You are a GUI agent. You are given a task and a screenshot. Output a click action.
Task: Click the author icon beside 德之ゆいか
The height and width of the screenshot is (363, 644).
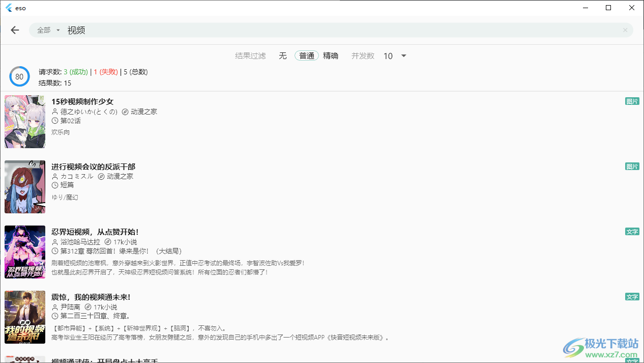(56, 111)
